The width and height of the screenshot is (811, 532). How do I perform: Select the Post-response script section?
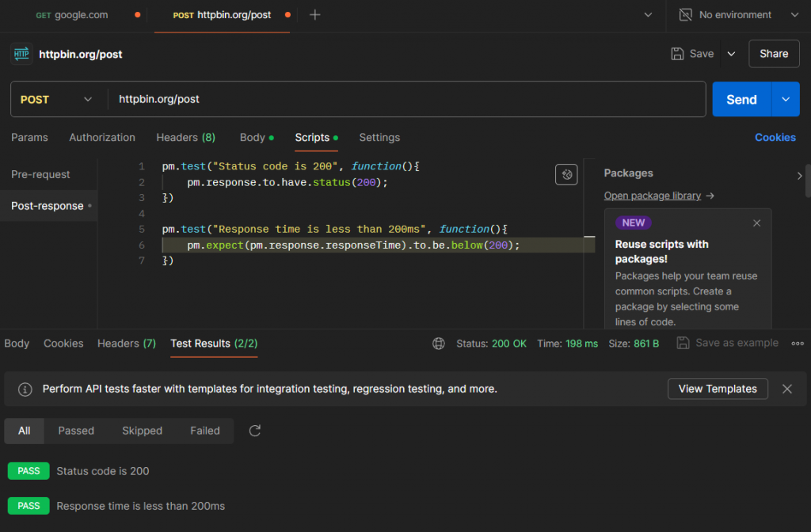(47, 206)
